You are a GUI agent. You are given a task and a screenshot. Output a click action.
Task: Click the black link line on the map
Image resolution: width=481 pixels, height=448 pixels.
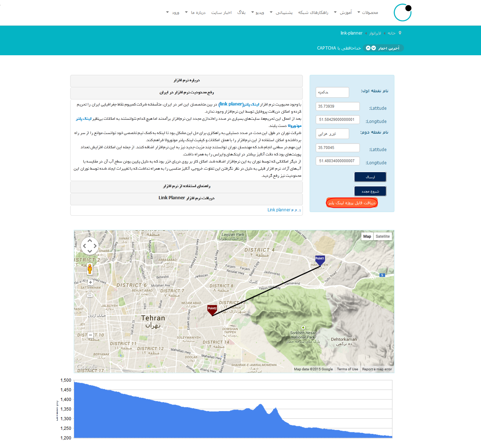click(265, 291)
